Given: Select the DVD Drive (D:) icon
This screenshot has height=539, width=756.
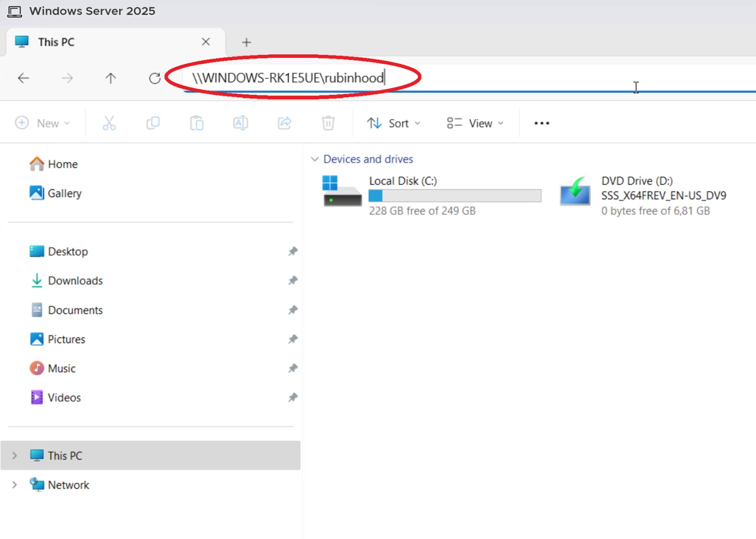Looking at the screenshot, I should point(575,191).
